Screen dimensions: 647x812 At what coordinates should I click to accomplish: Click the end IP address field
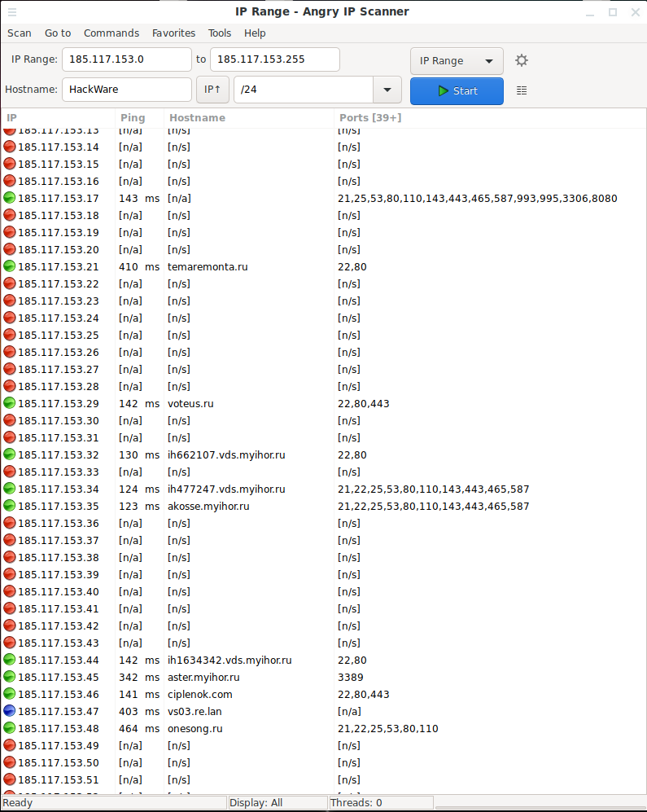274,60
